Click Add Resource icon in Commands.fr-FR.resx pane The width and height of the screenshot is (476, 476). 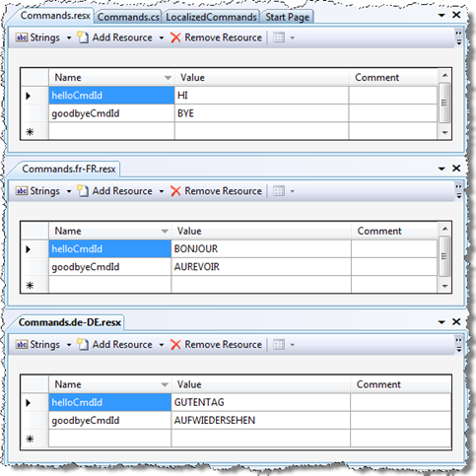[83, 191]
